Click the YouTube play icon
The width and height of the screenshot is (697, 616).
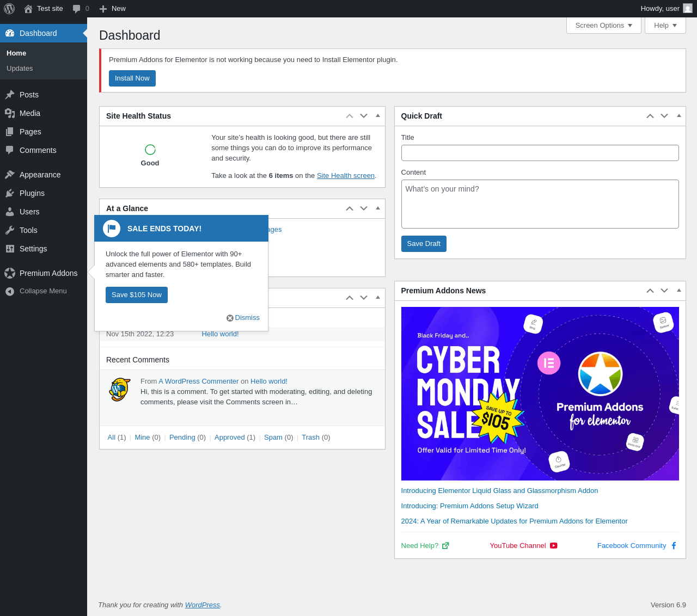click(554, 546)
